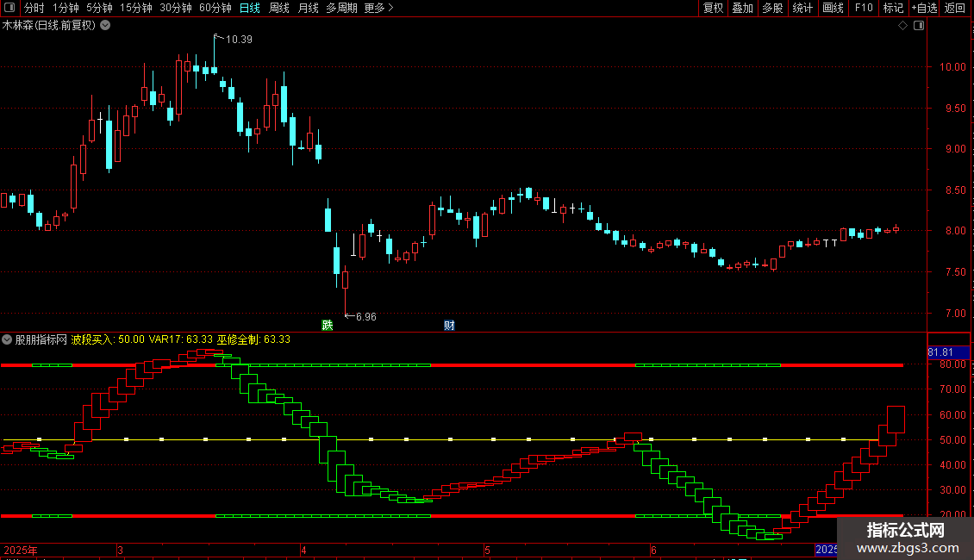The height and width of the screenshot is (560, 974).
Task: Click the VAR17: 63.33 indicator value
Action: tap(180, 339)
